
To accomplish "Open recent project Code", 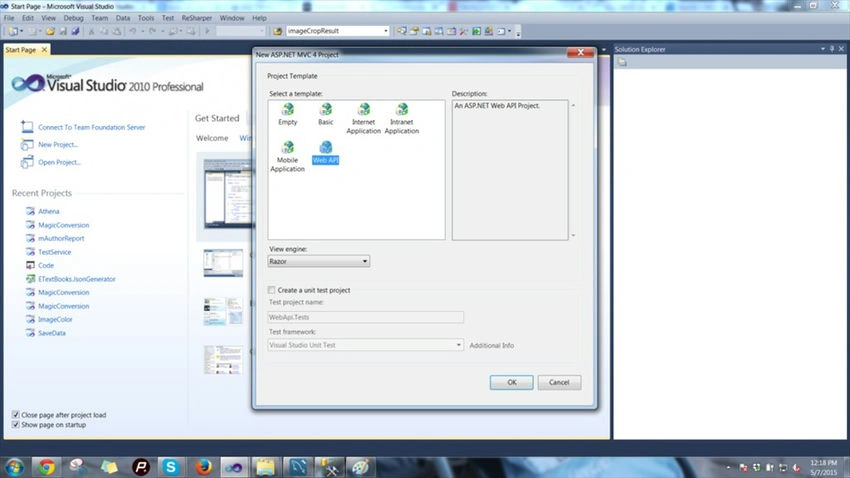I will pos(46,266).
